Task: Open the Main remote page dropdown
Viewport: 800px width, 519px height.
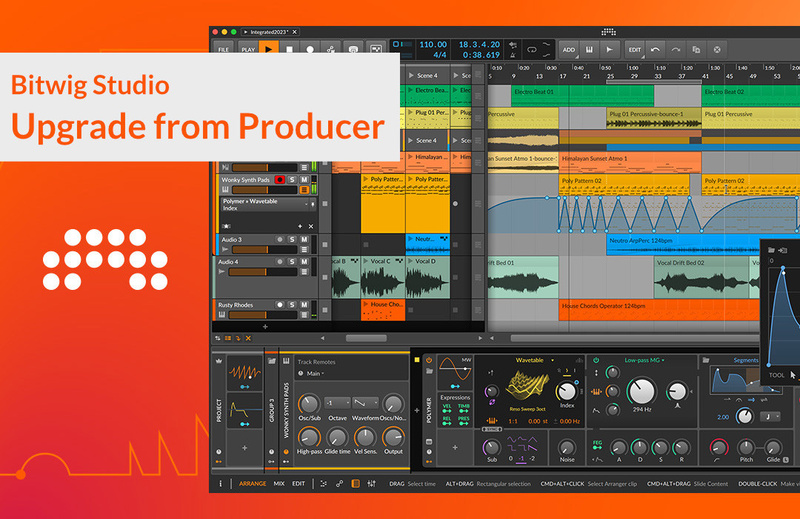Action: pyautogui.click(x=315, y=374)
